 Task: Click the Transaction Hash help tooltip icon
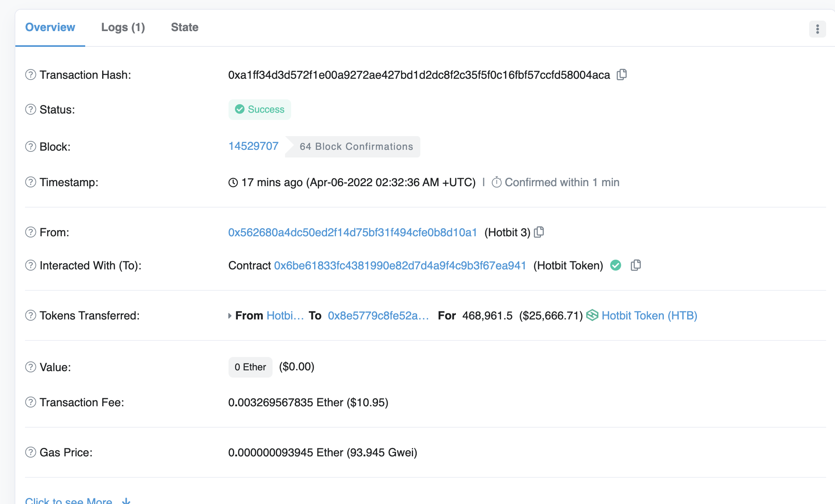[30, 75]
